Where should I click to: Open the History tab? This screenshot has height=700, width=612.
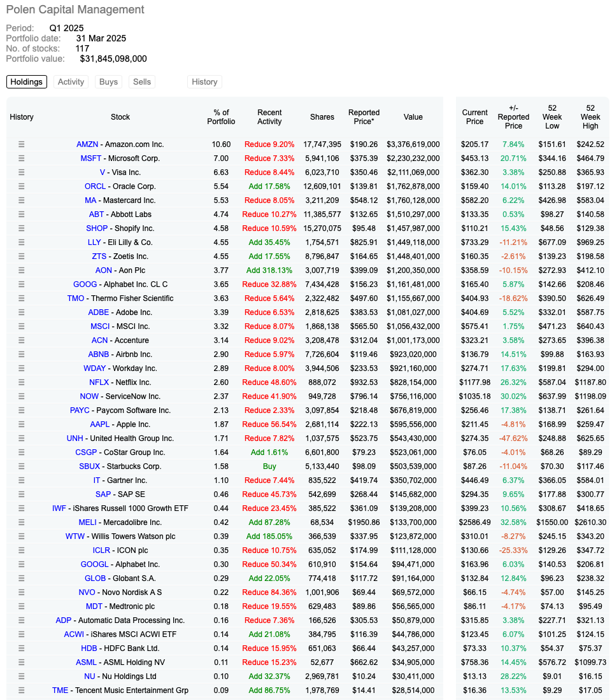(204, 81)
